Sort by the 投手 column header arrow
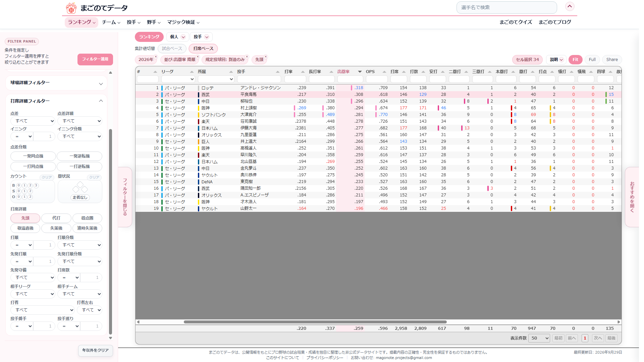The height and width of the screenshot is (362, 644). tap(278, 72)
